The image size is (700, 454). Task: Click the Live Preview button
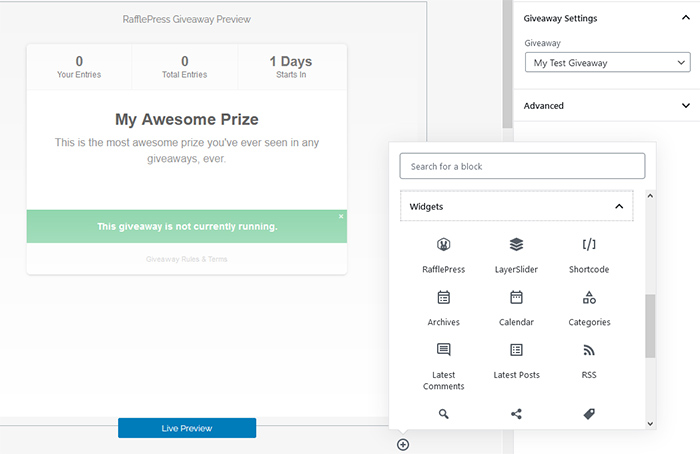point(187,428)
